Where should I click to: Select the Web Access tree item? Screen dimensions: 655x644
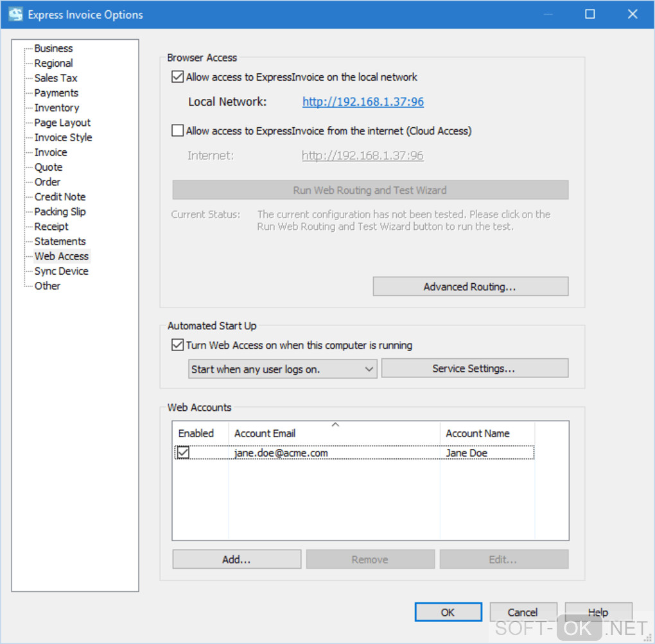pos(62,256)
